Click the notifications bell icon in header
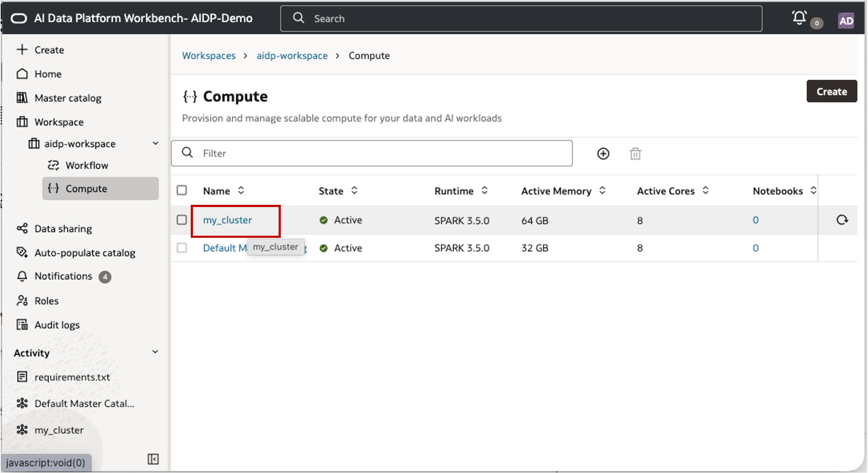 (x=799, y=18)
